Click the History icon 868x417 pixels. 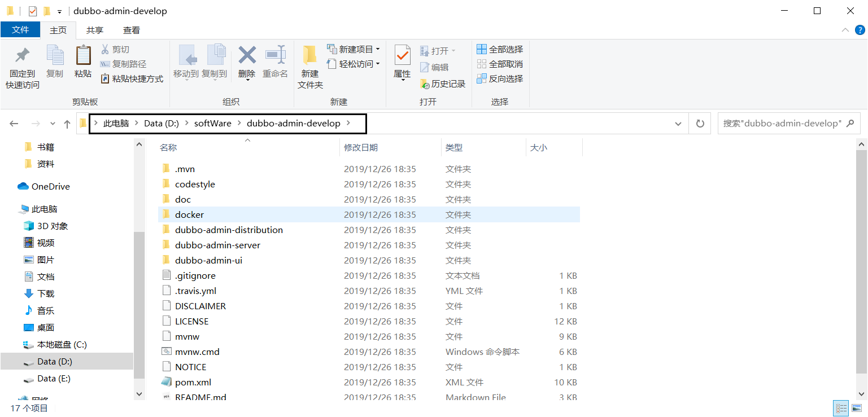coord(425,84)
